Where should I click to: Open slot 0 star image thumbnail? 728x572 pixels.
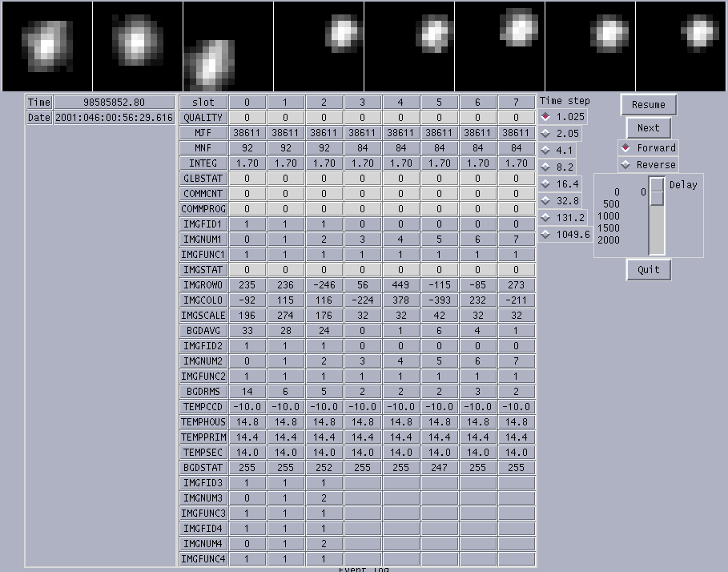(47, 46)
